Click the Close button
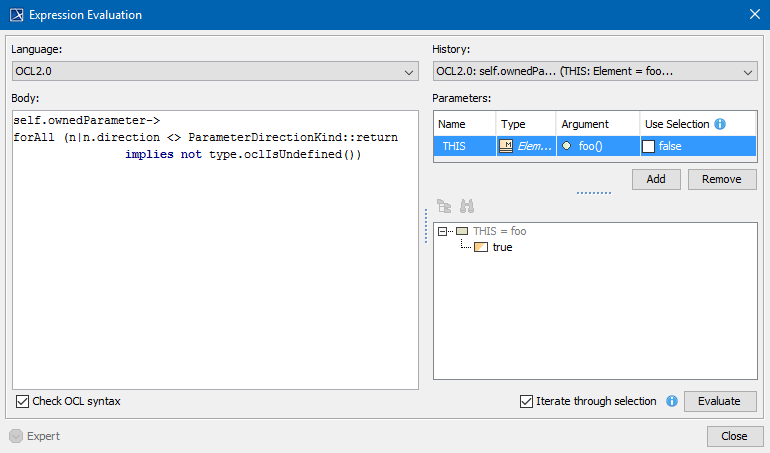This screenshot has width=770, height=453. coord(735,436)
